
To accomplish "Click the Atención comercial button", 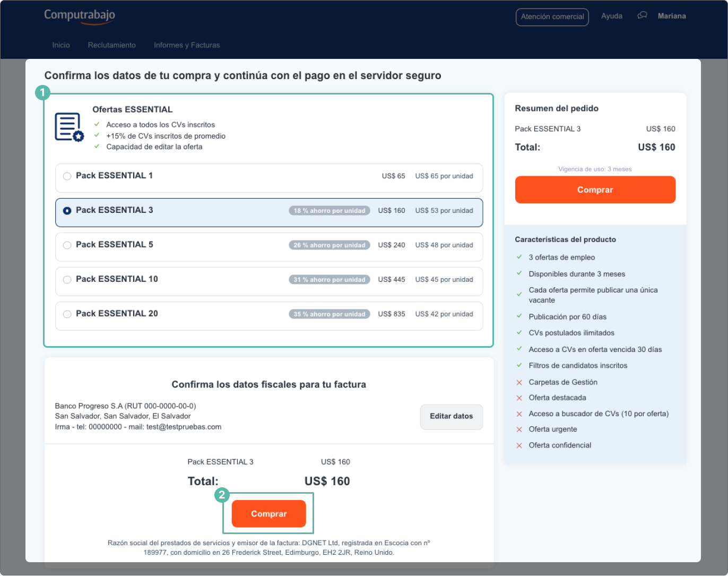I will click(x=552, y=17).
